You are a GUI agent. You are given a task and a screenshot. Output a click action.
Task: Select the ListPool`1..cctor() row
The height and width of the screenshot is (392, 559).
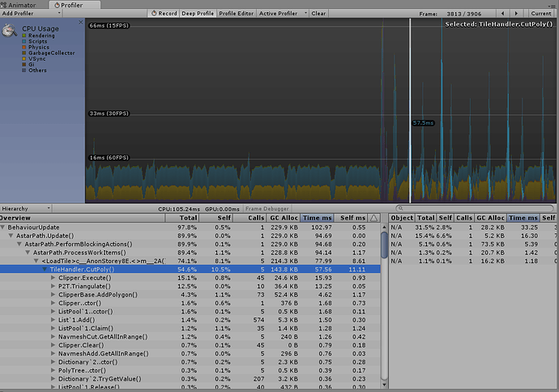point(190,312)
